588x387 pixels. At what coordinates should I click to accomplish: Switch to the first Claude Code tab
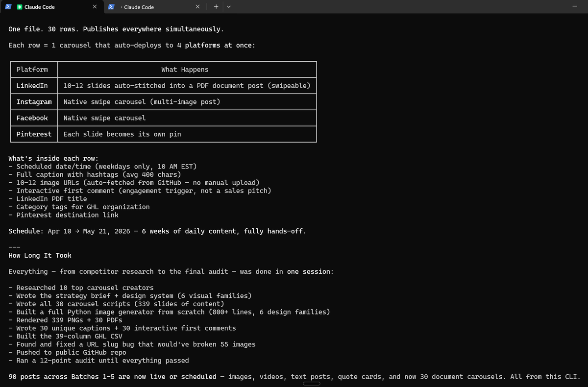53,7
